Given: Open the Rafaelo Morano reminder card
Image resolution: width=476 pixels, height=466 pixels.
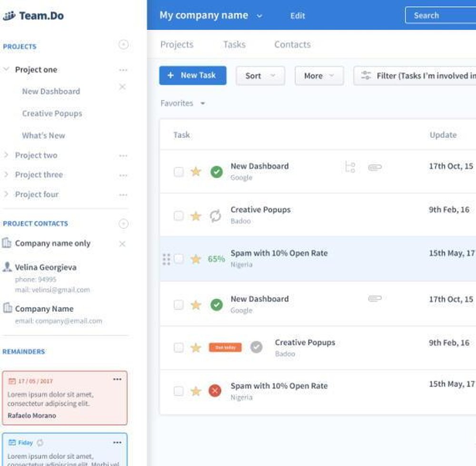Looking at the screenshot, I should (x=65, y=398).
